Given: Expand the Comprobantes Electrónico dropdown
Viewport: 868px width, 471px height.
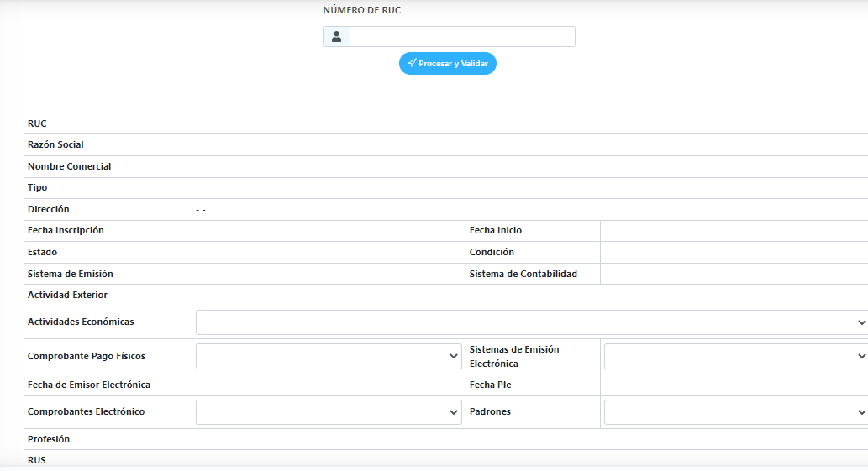Looking at the screenshot, I should tap(329, 412).
